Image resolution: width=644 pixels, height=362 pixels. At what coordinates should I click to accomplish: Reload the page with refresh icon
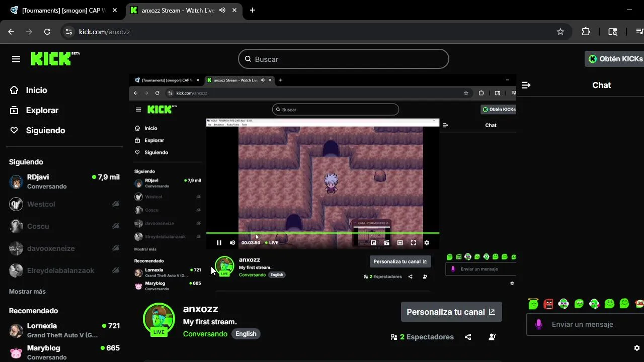click(47, 32)
